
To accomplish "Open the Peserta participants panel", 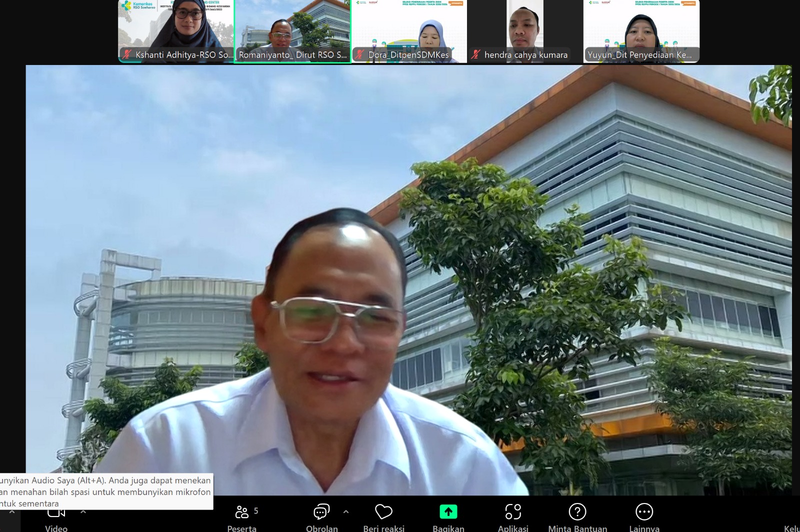I will tap(242, 518).
